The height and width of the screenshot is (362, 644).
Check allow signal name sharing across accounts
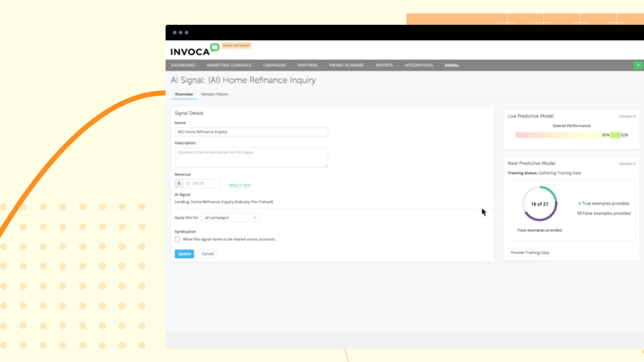177,239
